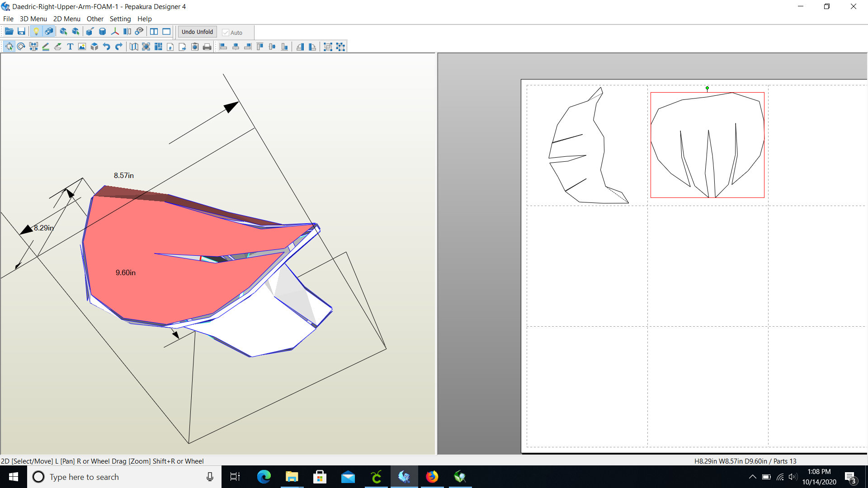Click the Windows Start button
Screen dimensions: 868x488
14,477
